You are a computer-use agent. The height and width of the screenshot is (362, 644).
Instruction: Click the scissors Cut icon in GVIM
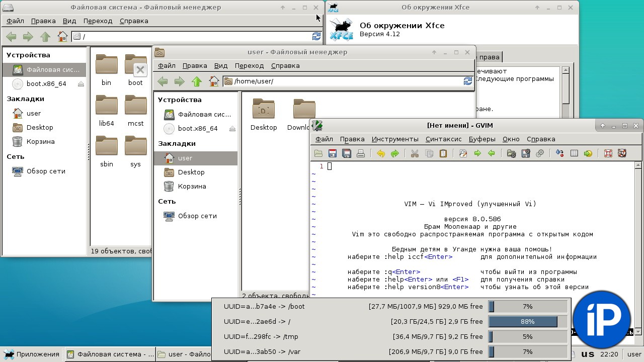tap(415, 154)
